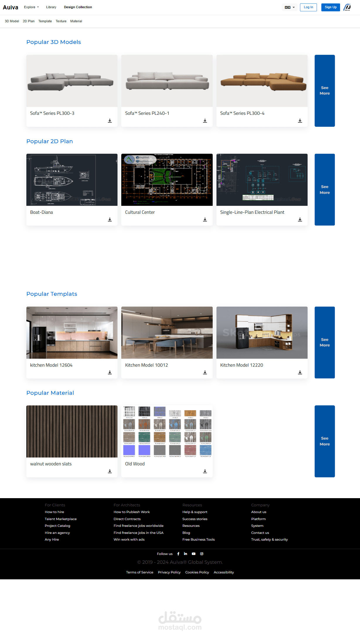Go to Library in top navigation
Screen dimensions: 360x644
tap(51, 7)
